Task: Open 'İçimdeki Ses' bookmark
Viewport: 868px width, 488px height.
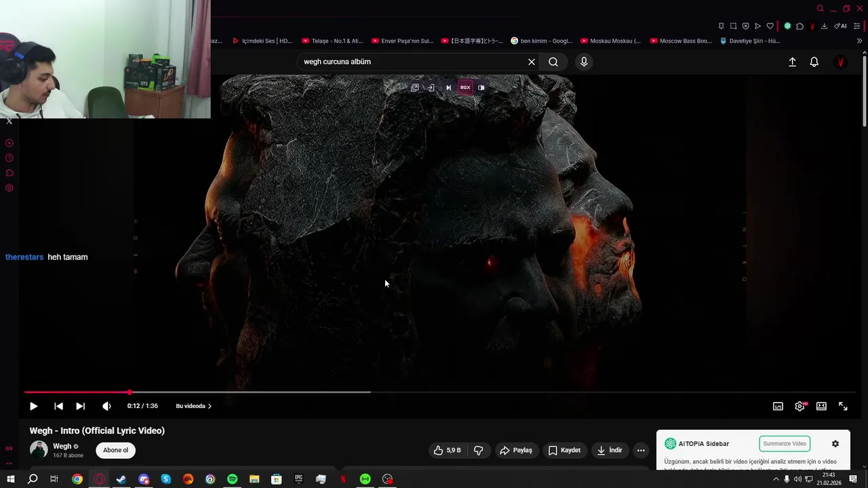Action: coord(262,41)
